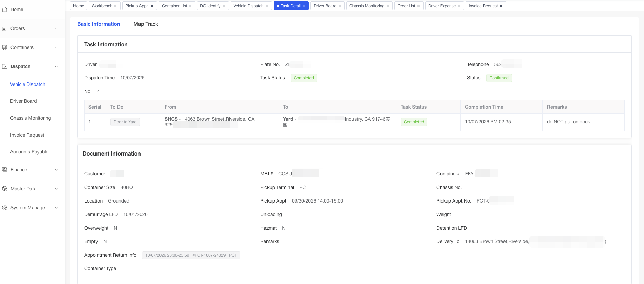Click the Containers icon in sidebar
This screenshot has height=284, width=644.
click(x=5, y=47)
